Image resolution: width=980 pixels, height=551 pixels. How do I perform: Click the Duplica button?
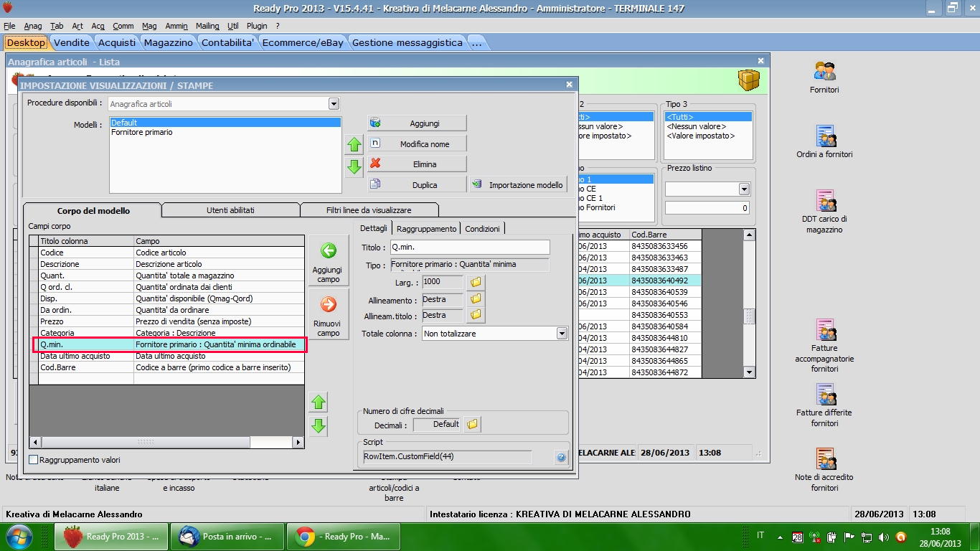[418, 185]
